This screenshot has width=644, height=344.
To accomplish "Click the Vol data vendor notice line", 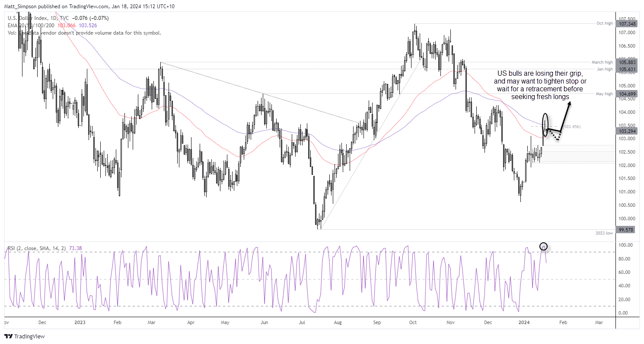I will coord(85,32).
